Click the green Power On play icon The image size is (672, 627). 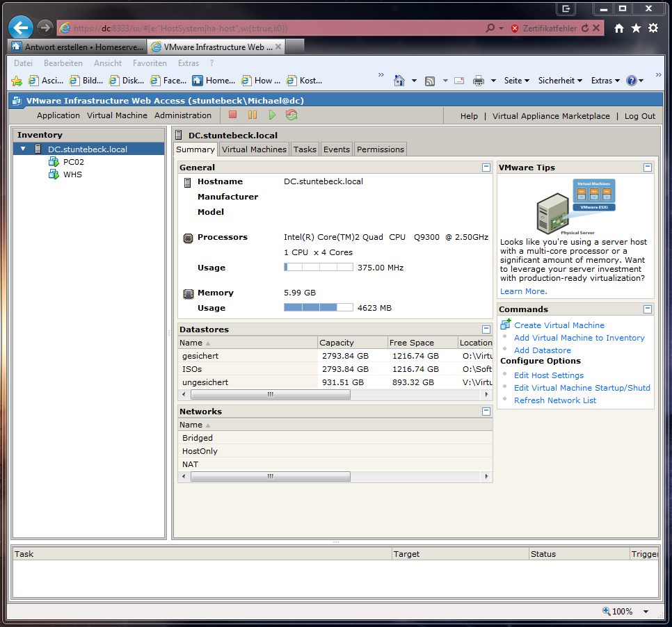click(272, 115)
